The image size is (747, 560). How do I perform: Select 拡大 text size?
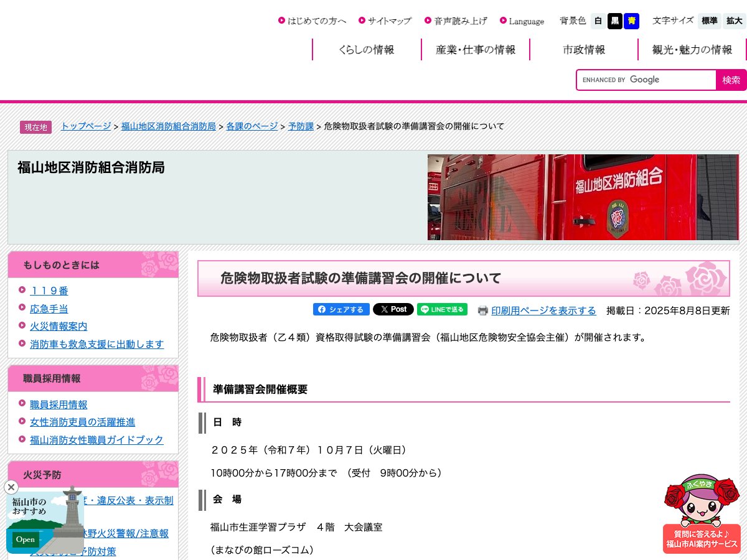click(735, 21)
